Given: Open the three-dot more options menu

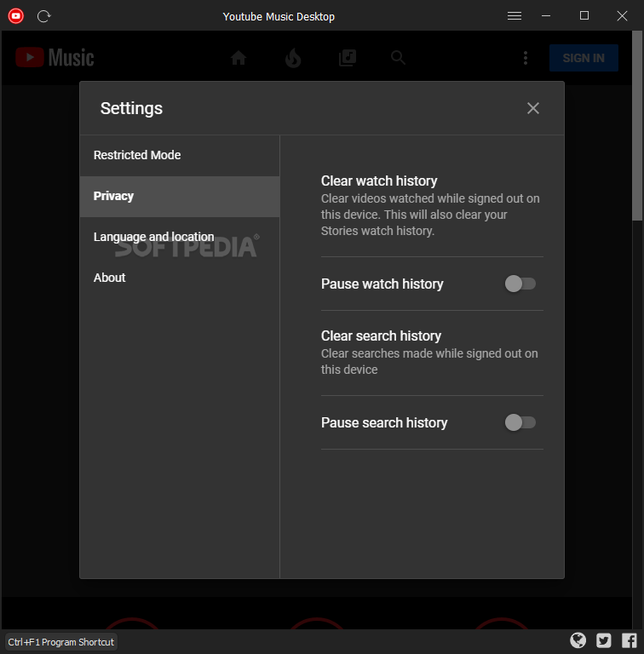Looking at the screenshot, I should pyautogui.click(x=526, y=58).
